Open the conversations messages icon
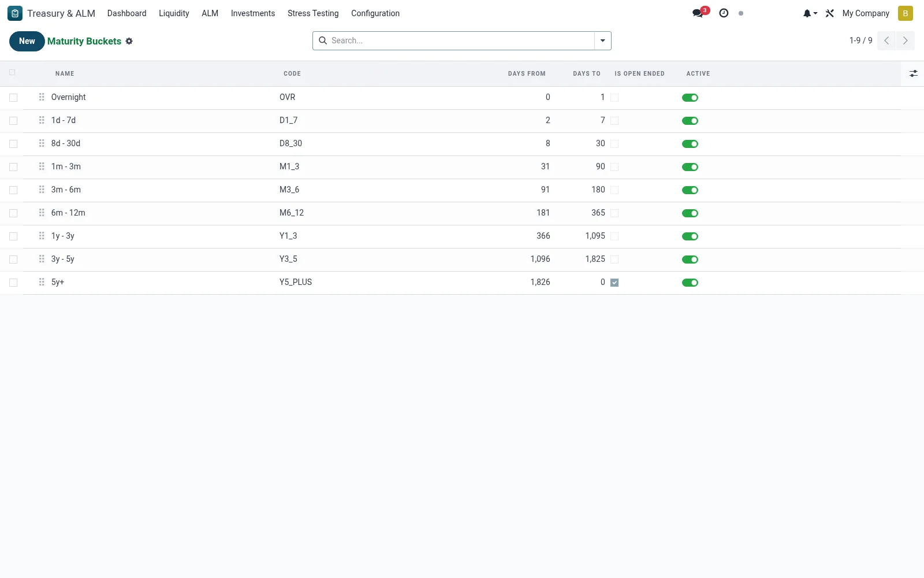The height and width of the screenshot is (578, 924). coord(699,13)
